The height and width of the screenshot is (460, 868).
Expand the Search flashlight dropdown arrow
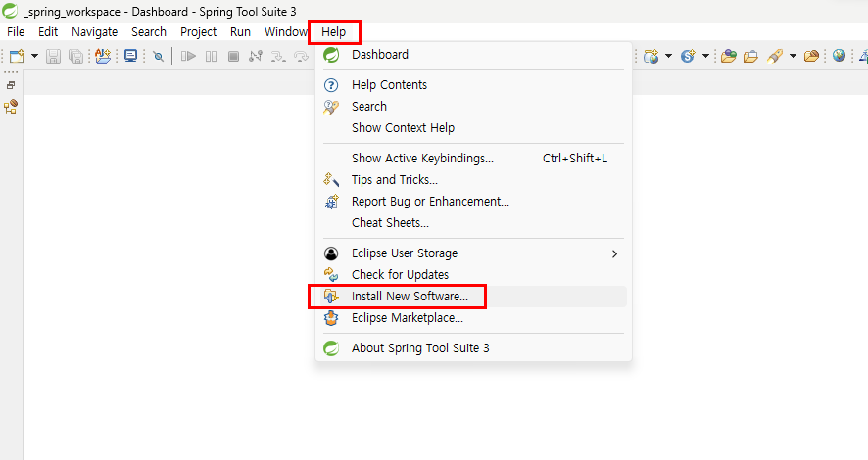tap(793, 56)
